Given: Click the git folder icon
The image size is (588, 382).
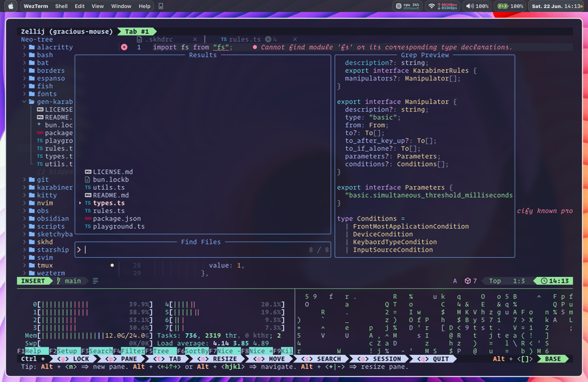Looking at the screenshot, I should pos(32,179).
